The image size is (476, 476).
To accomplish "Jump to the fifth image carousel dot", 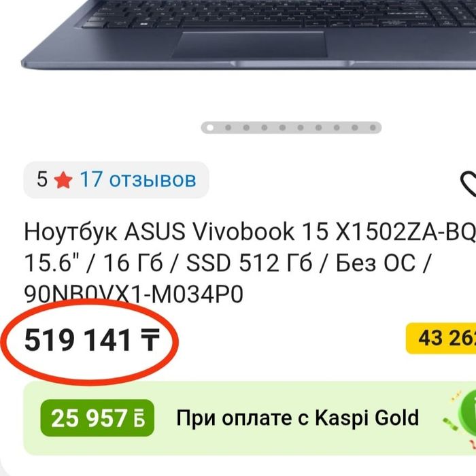I will [282, 128].
